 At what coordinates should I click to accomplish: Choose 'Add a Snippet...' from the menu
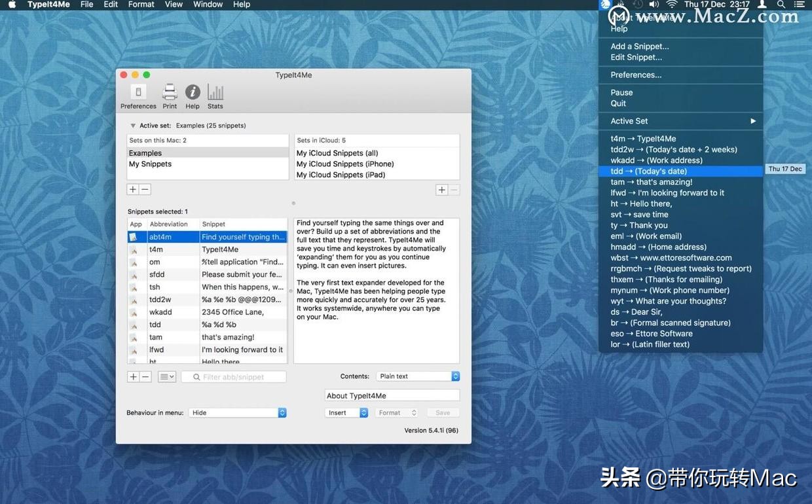[x=639, y=46]
